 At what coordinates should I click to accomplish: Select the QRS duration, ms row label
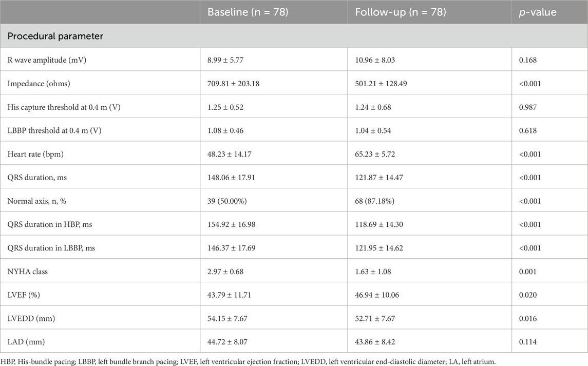38,177
